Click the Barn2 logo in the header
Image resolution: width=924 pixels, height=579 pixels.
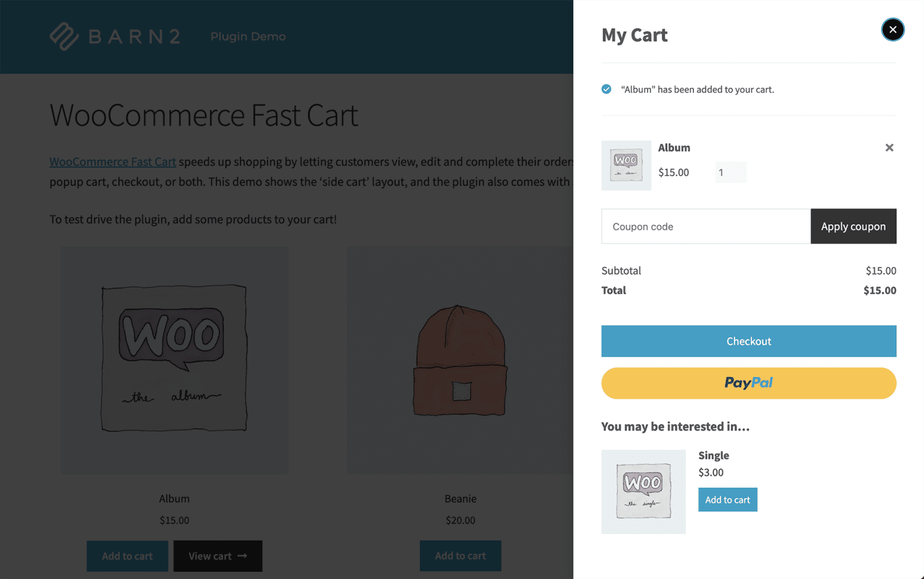coord(114,36)
